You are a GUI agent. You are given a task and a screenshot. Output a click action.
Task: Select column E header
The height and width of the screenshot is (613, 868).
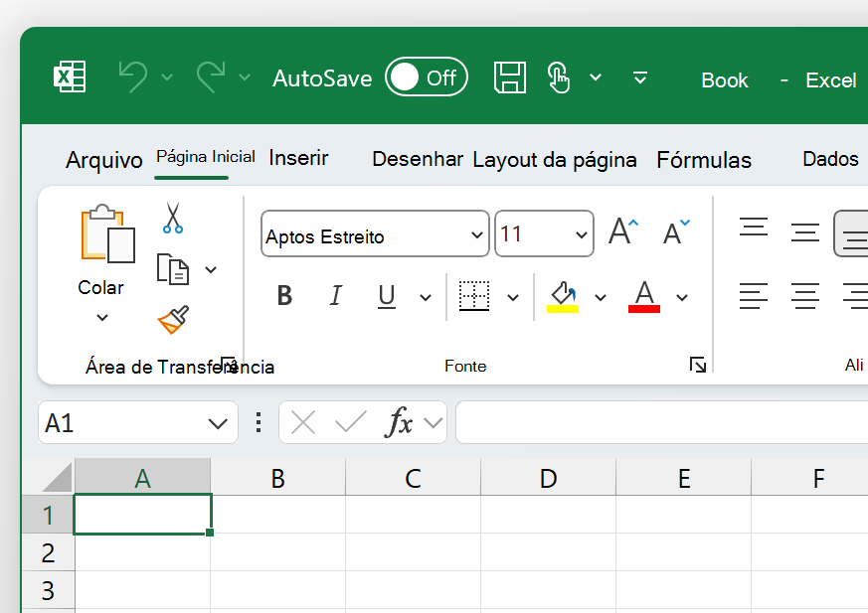click(684, 478)
